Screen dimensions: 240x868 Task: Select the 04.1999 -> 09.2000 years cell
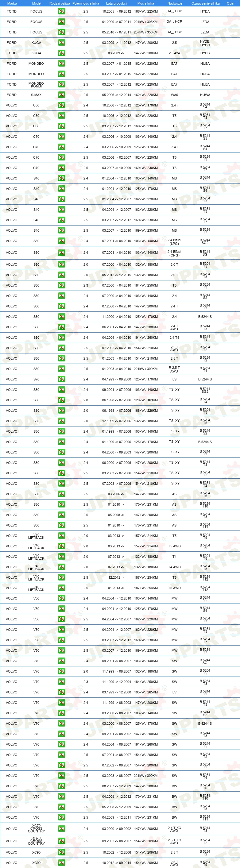(x=117, y=380)
